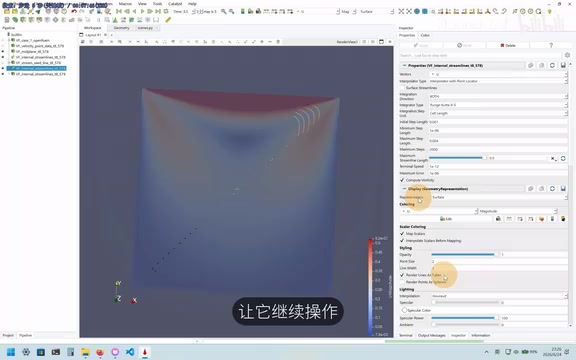Click the gear icon beside the properties search box
This screenshot has height=360, width=576.
tap(567, 55)
